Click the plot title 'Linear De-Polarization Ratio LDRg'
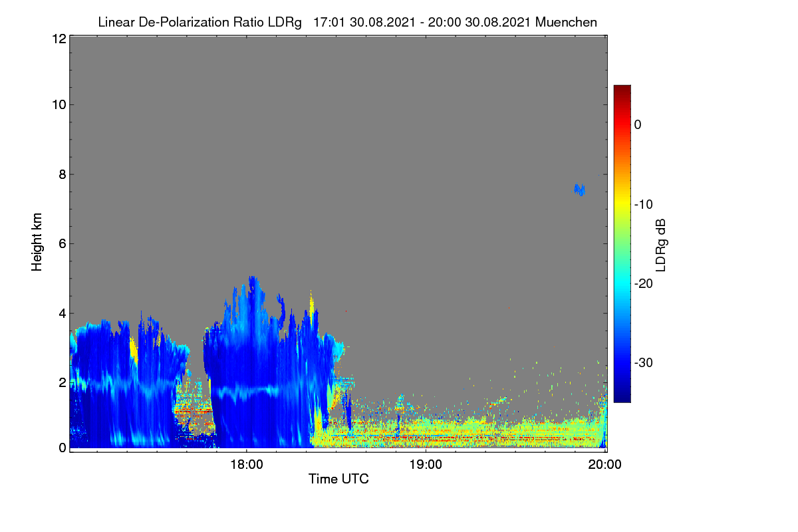 pos(199,22)
